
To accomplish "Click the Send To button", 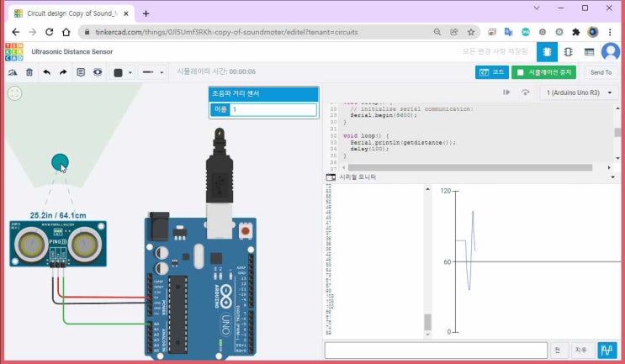I will tap(601, 72).
